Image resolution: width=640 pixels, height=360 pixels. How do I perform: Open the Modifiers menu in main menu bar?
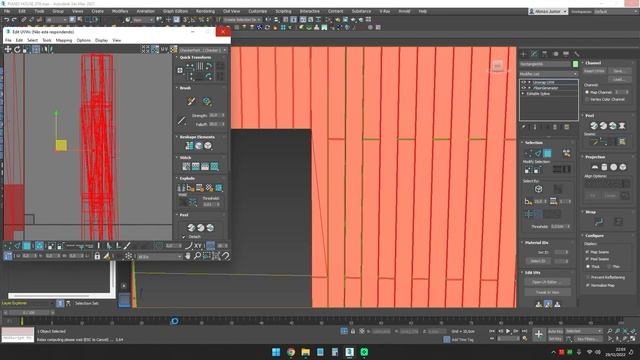click(120, 11)
